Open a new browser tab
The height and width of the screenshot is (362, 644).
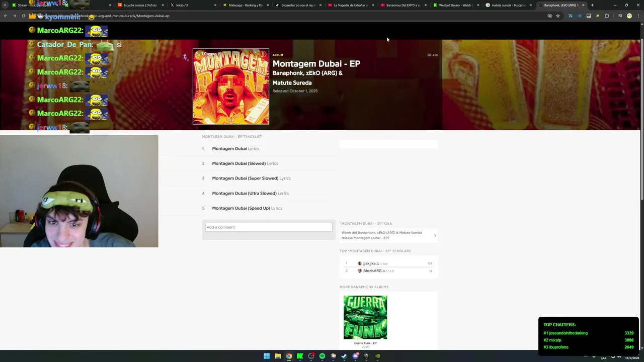point(592,5)
